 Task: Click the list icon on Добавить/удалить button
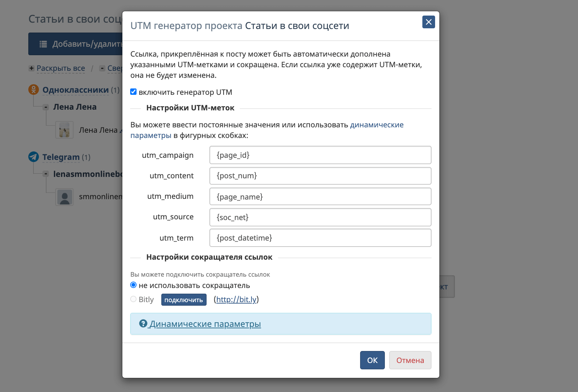coord(43,44)
